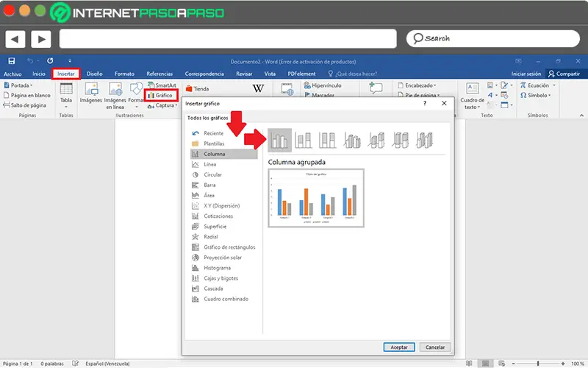The image size is (588, 368).
Task: Click the help question mark in dialog
Action: click(425, 103)
